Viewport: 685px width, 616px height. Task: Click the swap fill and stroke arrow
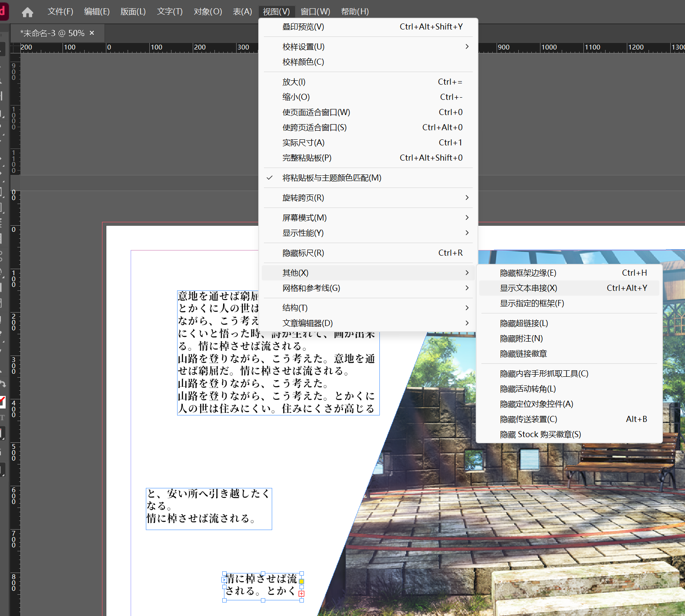tap(3, 384)
